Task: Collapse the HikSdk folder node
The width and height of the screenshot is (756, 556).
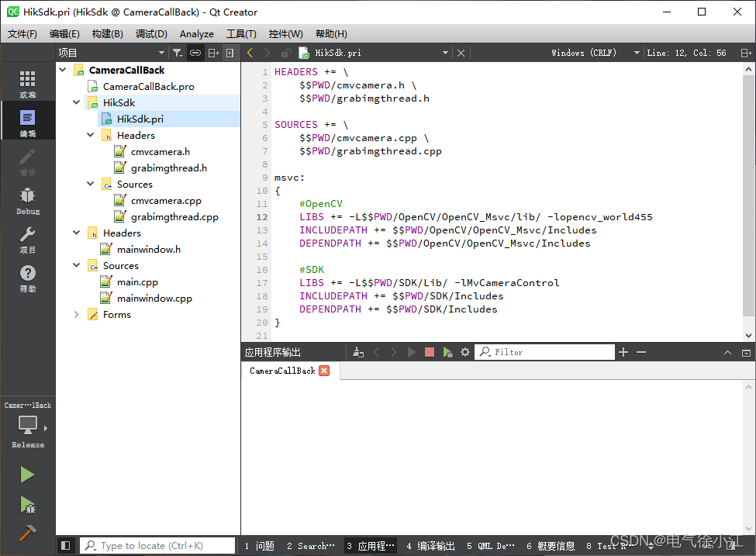Action: tap(76, 102)
